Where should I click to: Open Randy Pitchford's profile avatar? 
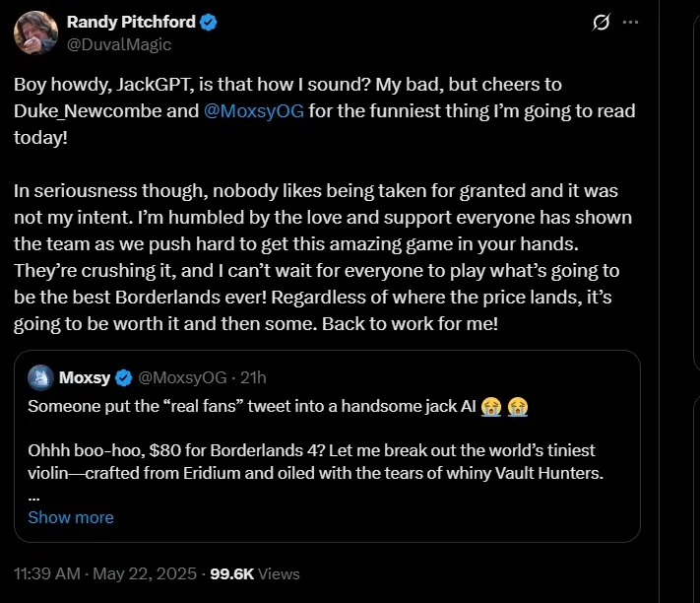click(34, 33)
